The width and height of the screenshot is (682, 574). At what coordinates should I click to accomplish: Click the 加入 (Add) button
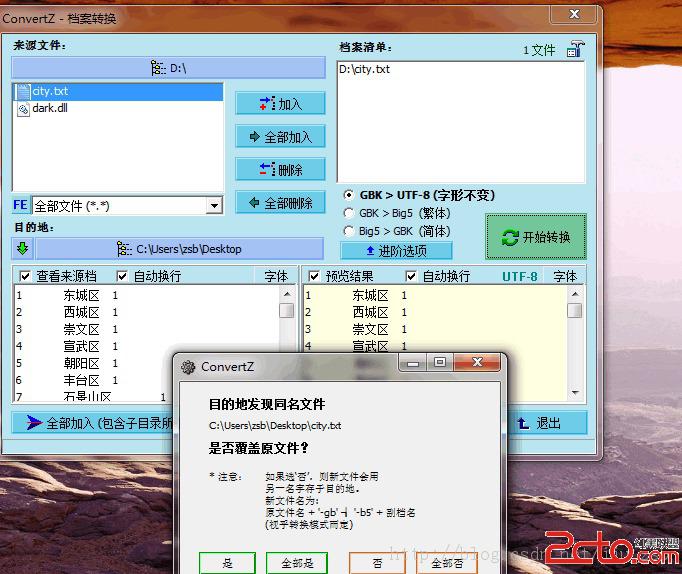click(x=280, y=103)
